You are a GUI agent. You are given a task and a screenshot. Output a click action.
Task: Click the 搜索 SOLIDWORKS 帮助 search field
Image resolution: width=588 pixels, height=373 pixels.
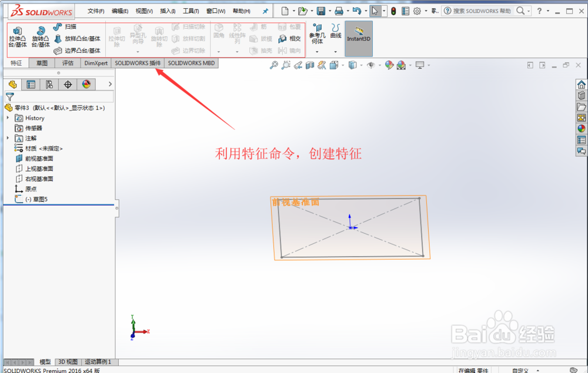(482, 11)
